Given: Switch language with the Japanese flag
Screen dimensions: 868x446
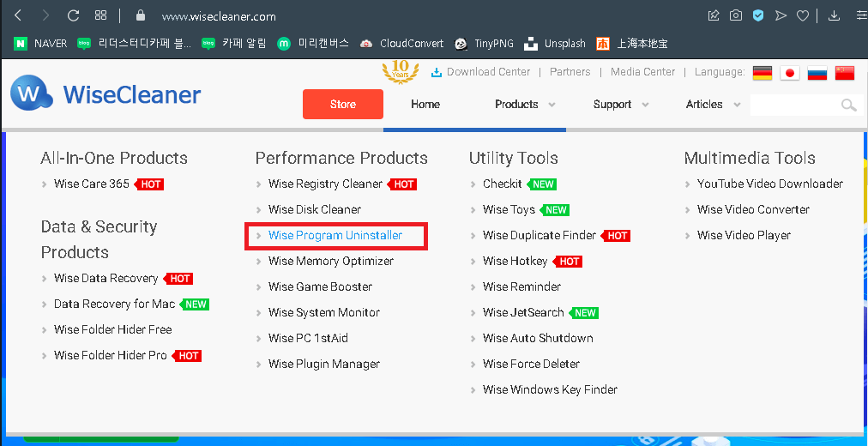Looking at the screenshot, I should click(790, 73).
